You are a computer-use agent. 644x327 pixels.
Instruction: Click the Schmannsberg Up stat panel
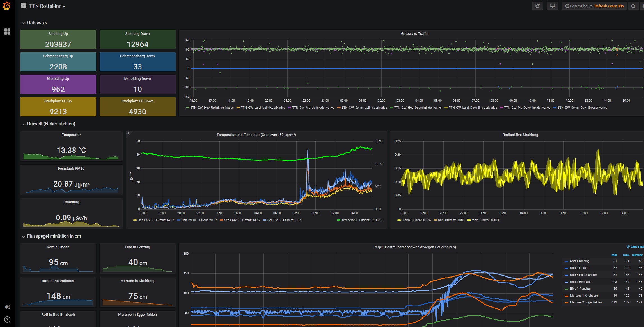(58, 62)
